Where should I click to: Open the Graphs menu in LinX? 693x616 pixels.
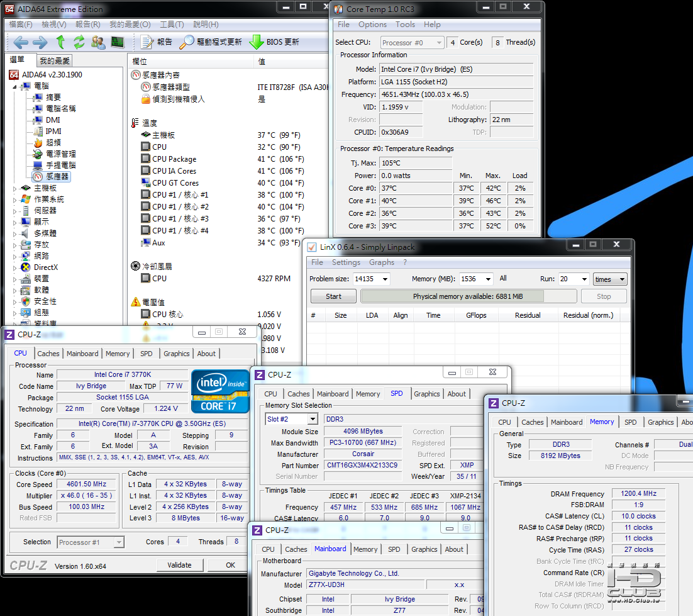point(382,262)
